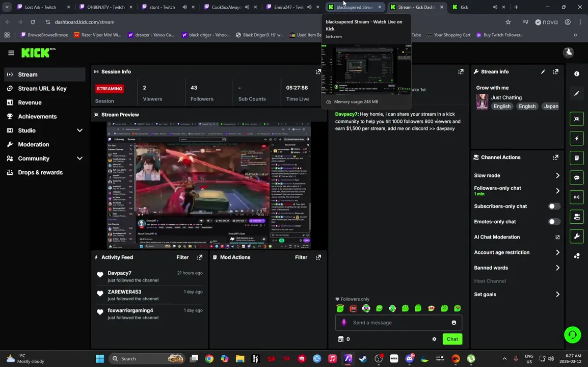Image resolution: width=588 pixels, height=367 pixels.
Task: Open the profile avatar at top right
Action: click(569, 53)
